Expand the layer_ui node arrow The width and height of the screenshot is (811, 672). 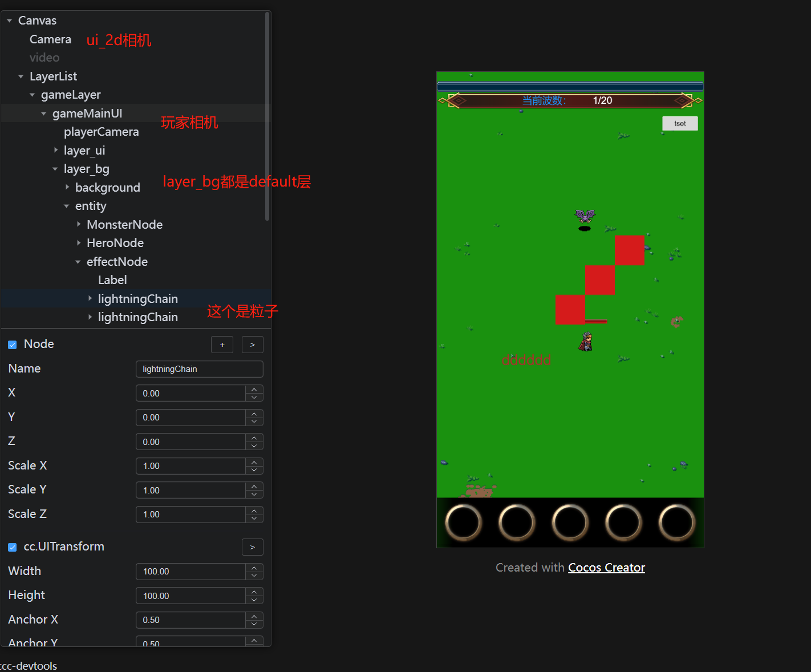55,150
